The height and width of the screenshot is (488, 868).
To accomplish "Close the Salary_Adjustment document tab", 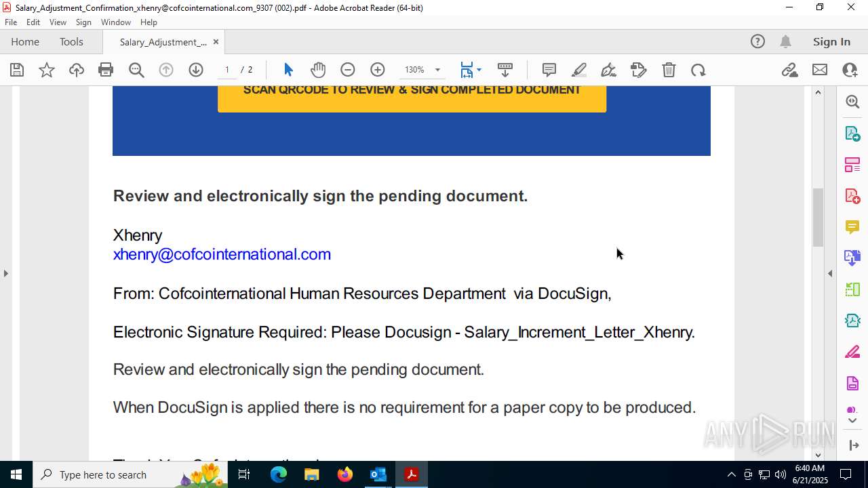I will [x=216, y=41].
